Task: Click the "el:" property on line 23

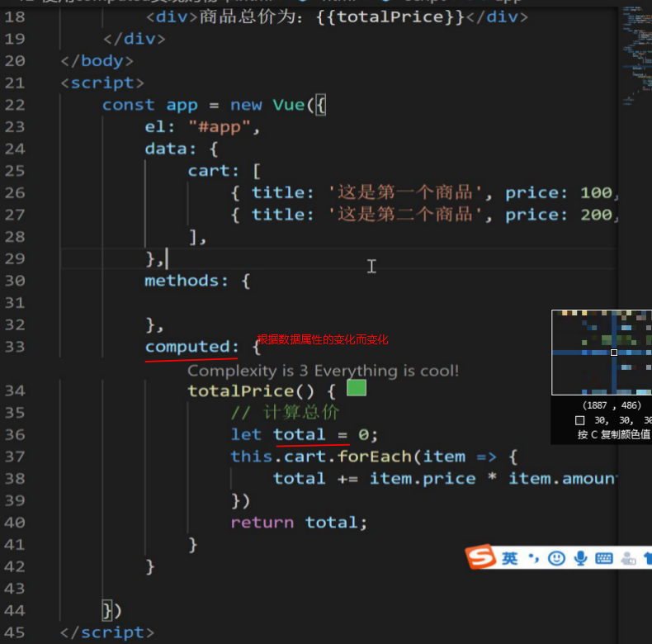Action: pos(159,126)
